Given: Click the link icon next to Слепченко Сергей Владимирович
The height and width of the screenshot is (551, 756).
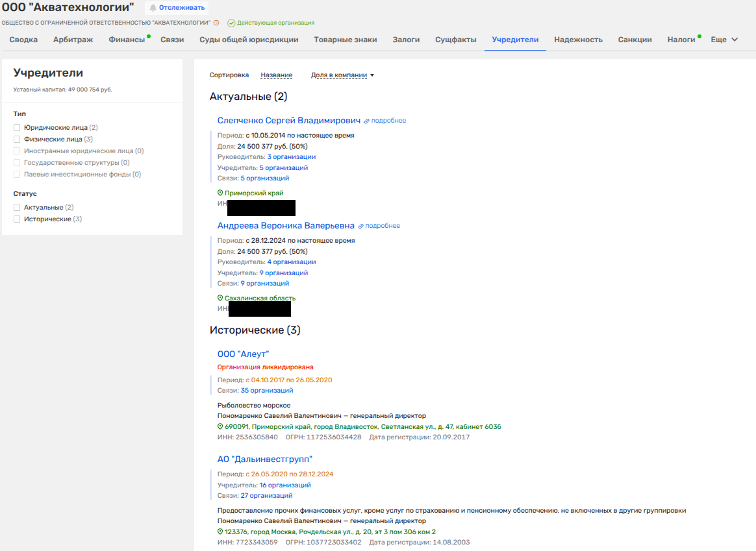Looking at the screenshot, I should 366,121.
